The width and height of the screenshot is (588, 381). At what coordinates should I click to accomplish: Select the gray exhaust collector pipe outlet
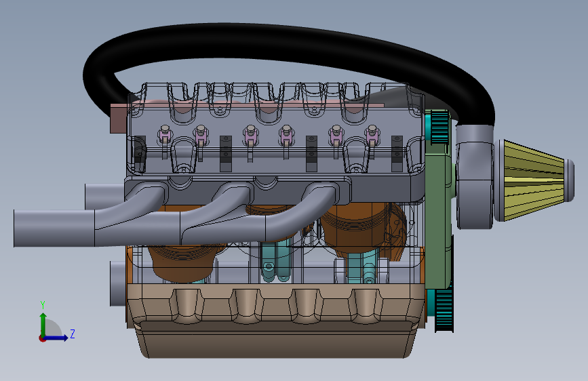54,228
